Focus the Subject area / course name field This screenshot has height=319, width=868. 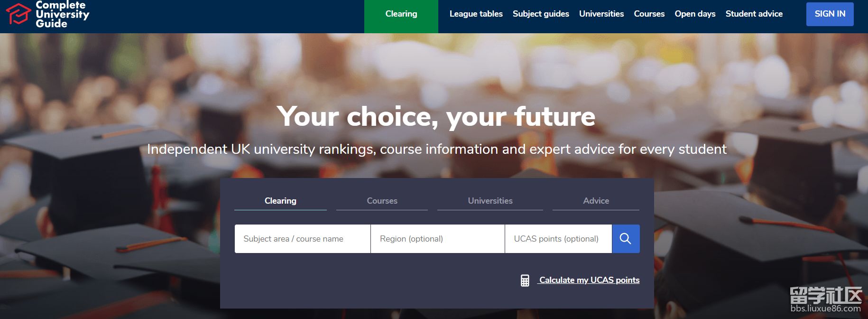coord(302,239)
